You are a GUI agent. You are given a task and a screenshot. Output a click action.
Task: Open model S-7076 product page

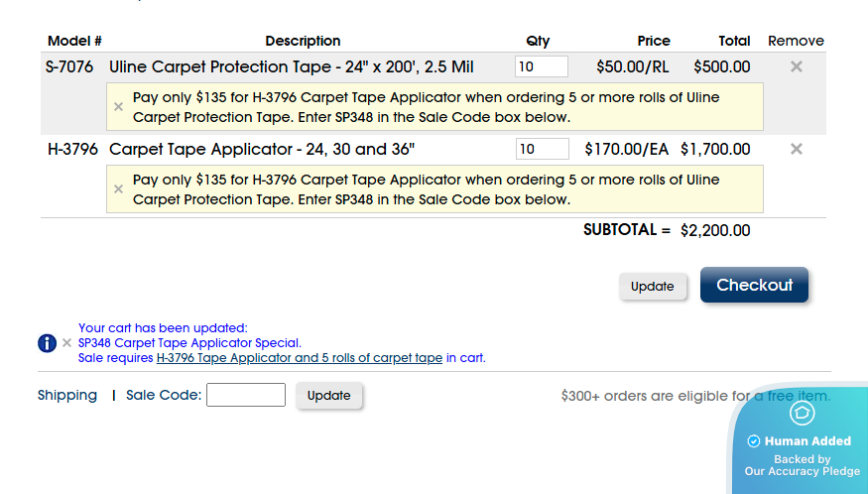[x=69, y=67]
